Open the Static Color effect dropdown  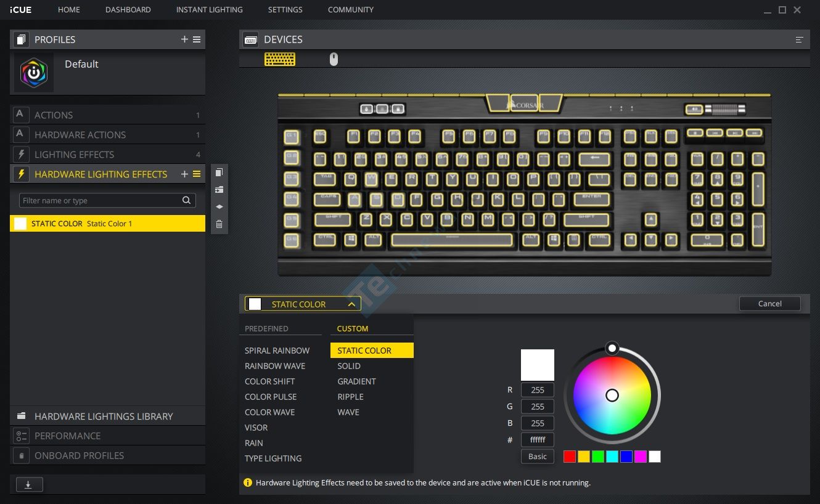point(302,304)
